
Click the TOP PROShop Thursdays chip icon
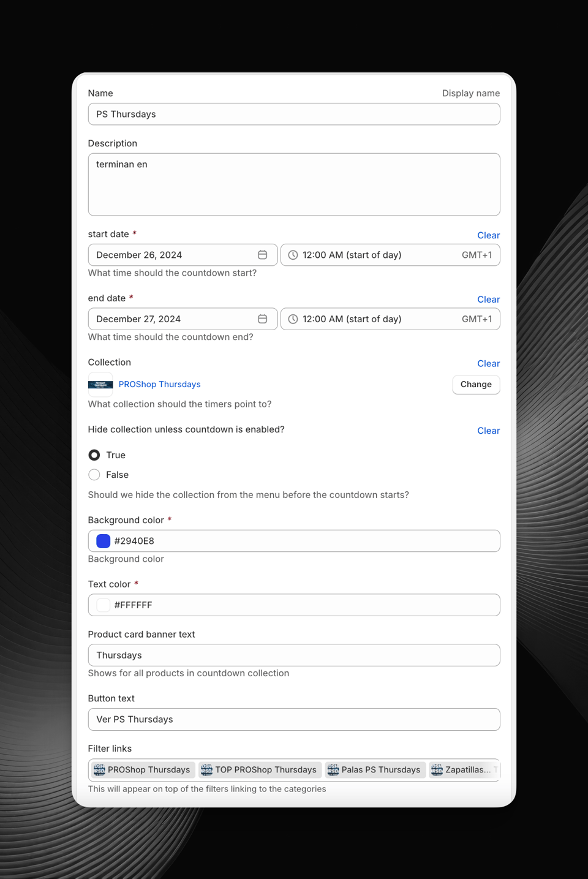click(207, 770)
